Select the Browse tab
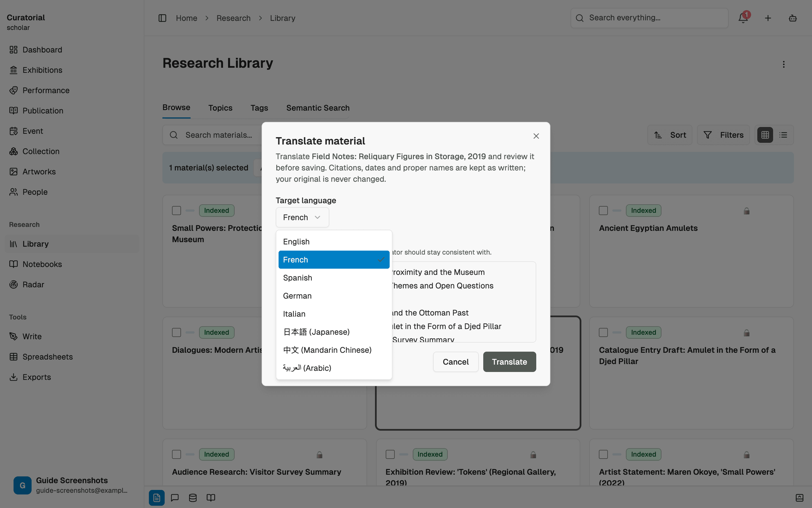 click(176, 108)
